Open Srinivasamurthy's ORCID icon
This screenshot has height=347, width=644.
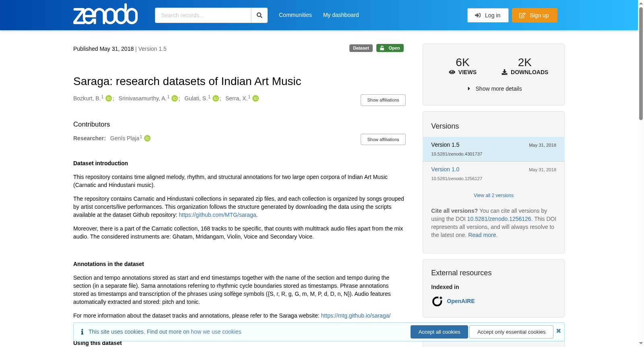[175, 98]
